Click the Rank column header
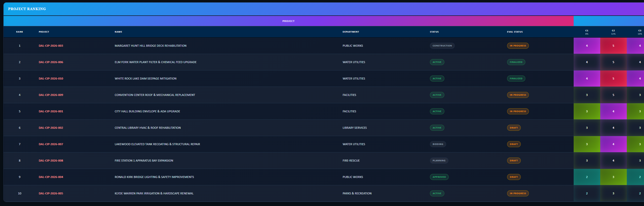 click(19, 32)
